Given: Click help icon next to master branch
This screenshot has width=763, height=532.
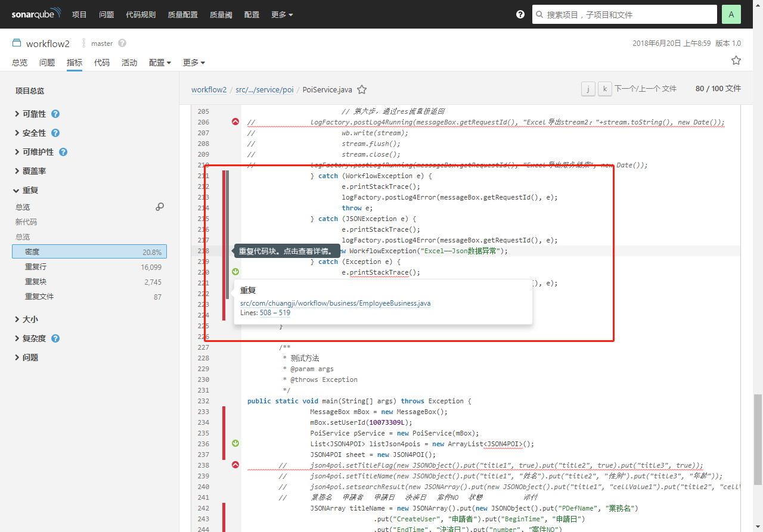Looking at the screenshot, I should pos(122,43).
